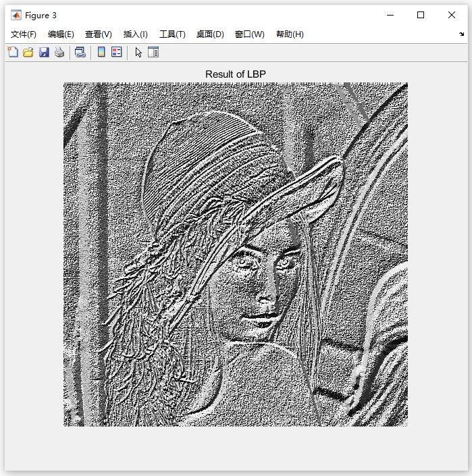Click the LBP result image of Lena
This screenshot has height=476, width=472.
236,255
